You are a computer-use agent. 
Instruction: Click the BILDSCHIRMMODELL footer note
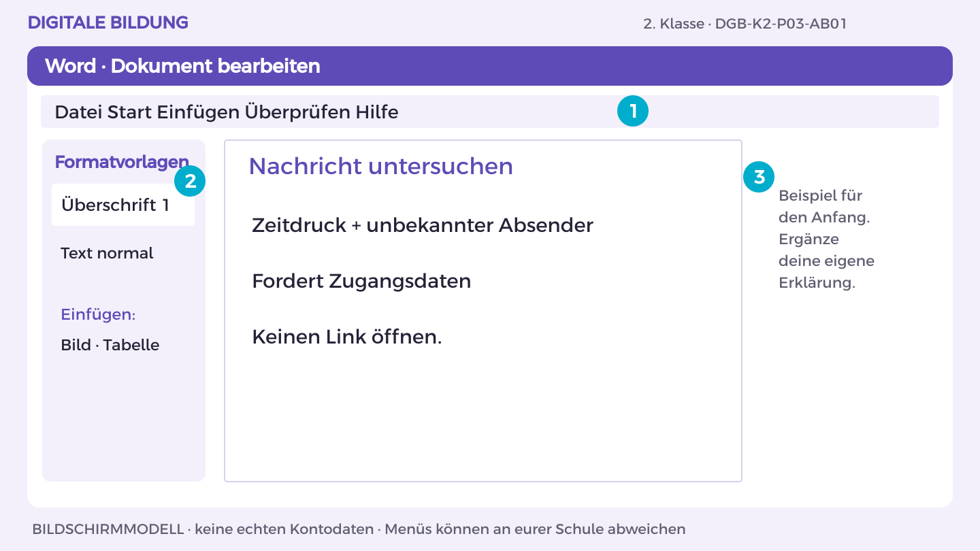[x=359, y=529]
